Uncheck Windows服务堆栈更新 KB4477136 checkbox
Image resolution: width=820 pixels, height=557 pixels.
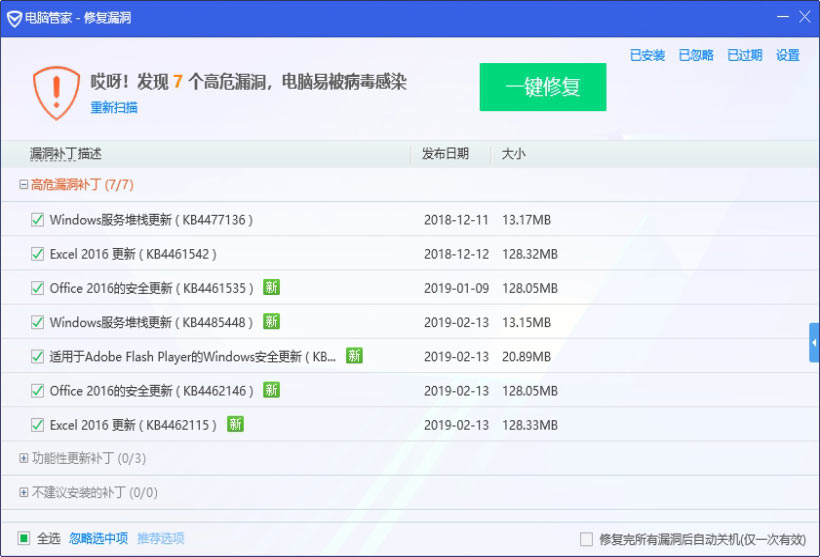coord(38,220)
